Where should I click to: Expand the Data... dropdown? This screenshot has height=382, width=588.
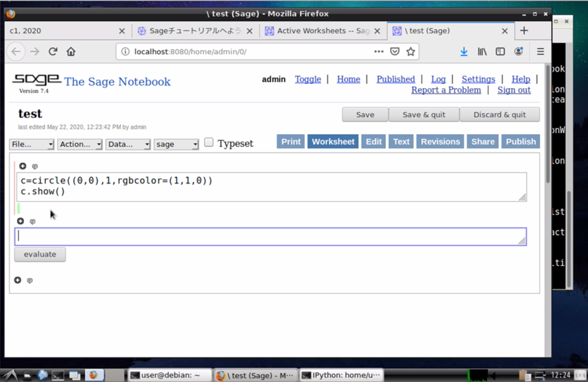click(128, 144)
